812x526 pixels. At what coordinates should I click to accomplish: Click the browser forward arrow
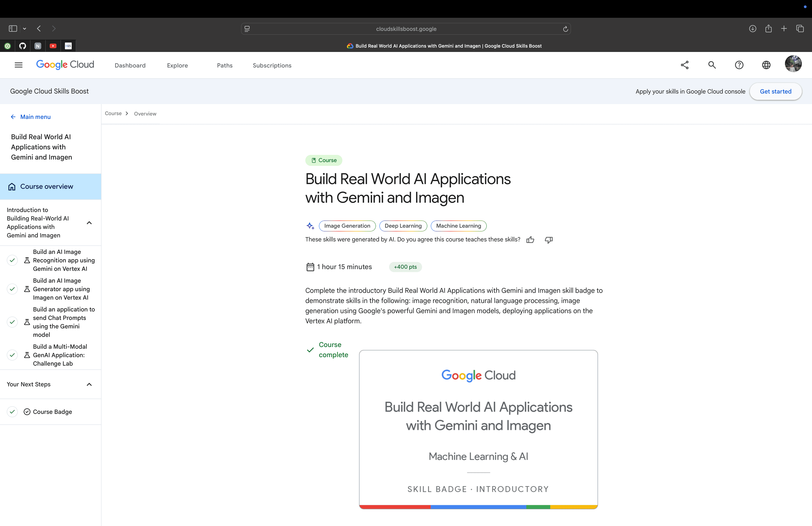tap(53, 29)
